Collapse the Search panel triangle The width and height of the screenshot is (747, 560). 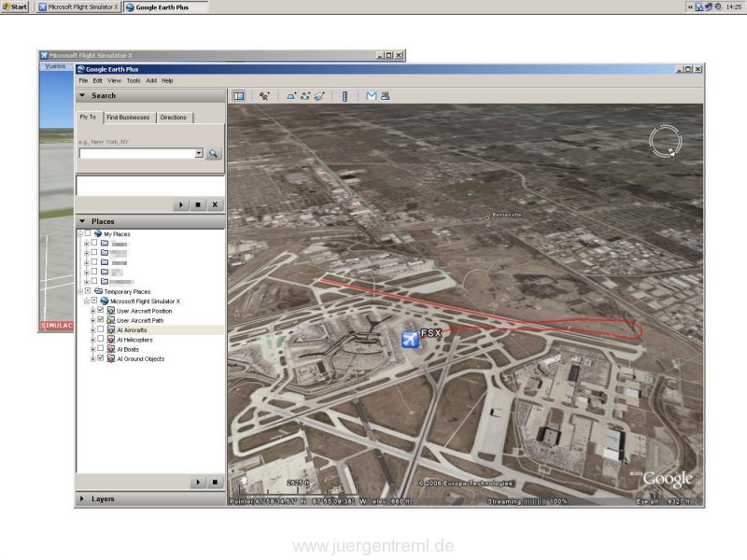[82, 95]
